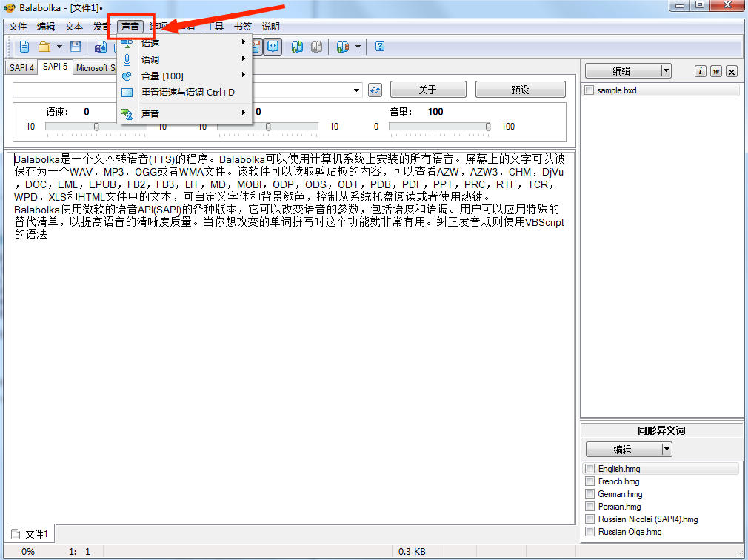This screenshot has width=748, height=560.
Task: Click the New document toolbar icon
Action: point(24,47)
